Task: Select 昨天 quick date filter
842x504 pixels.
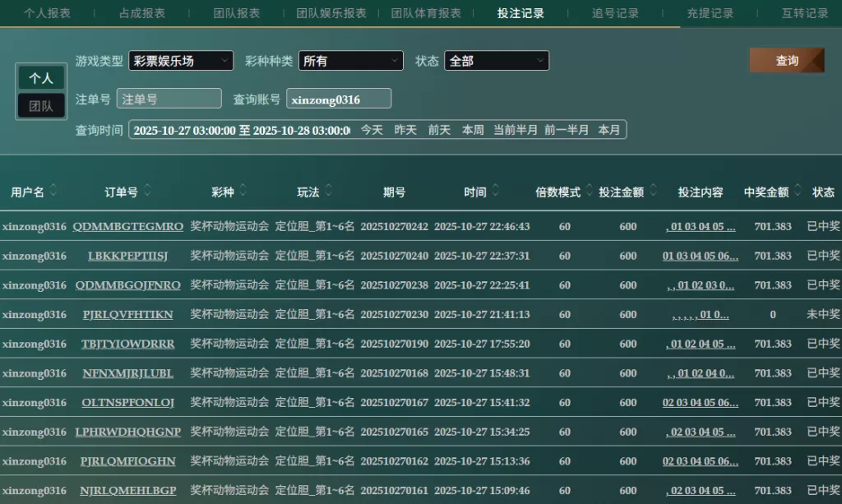Action: 405,130
